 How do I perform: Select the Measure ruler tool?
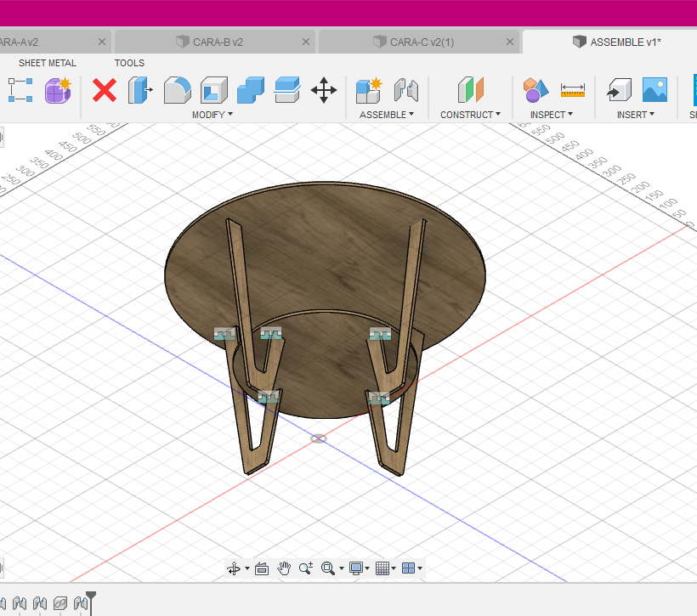(573, 90)
